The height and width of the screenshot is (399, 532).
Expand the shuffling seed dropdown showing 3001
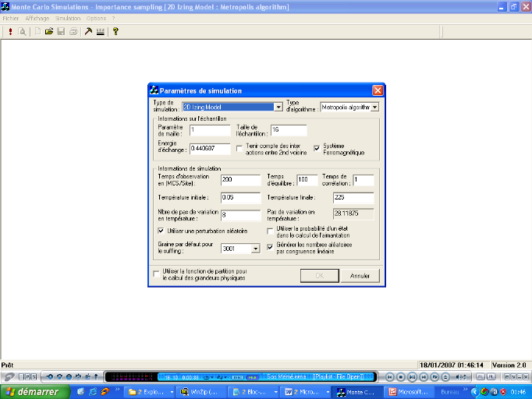pos(255,249)
